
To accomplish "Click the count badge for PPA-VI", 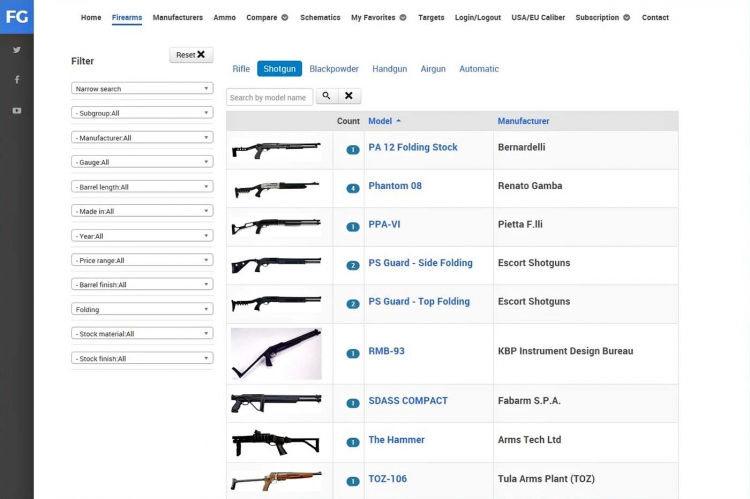I will 353,227.
